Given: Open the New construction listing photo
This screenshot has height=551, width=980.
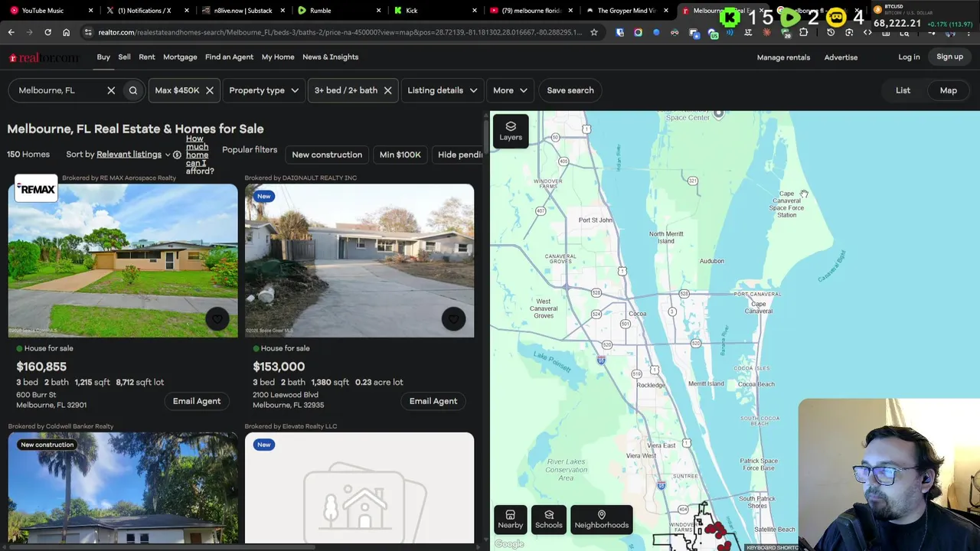Looking at the screenshot, I should coord(123,488).
